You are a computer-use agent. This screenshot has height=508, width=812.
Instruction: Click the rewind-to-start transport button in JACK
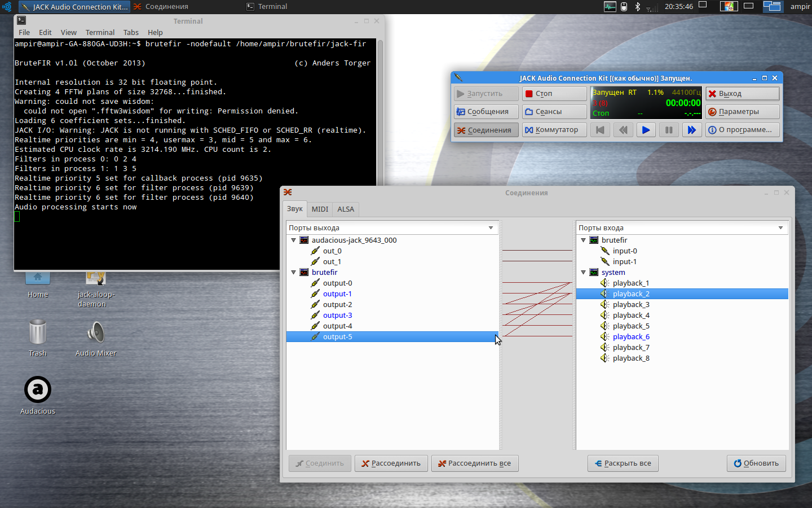[x=600, y=130]
